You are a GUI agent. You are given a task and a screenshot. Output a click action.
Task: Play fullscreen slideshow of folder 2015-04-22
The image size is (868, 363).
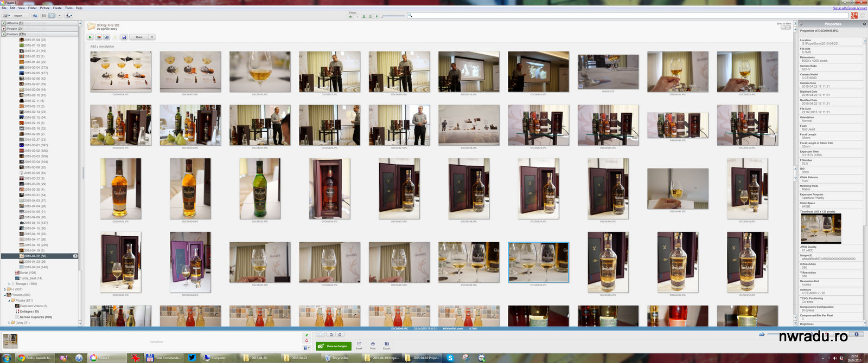(91, 37)
